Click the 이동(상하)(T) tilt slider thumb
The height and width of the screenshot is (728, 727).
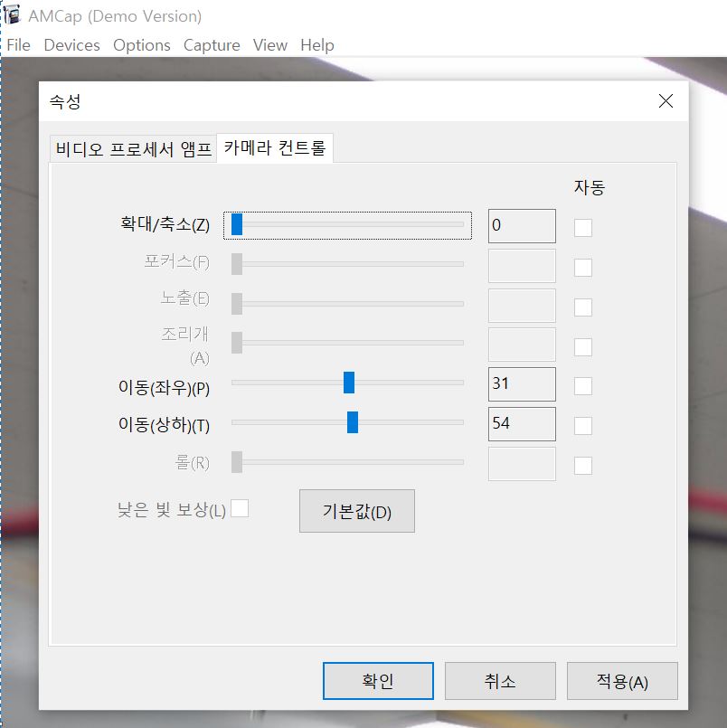point(353,422)
